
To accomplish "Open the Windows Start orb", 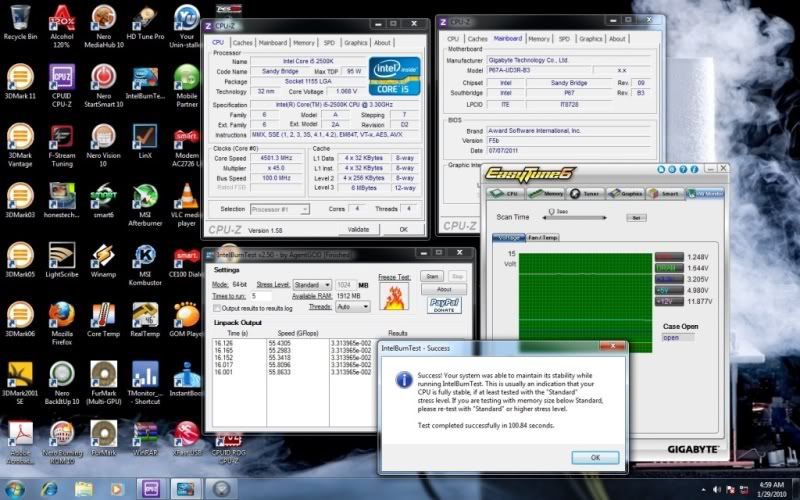I will tap(15, 489).
